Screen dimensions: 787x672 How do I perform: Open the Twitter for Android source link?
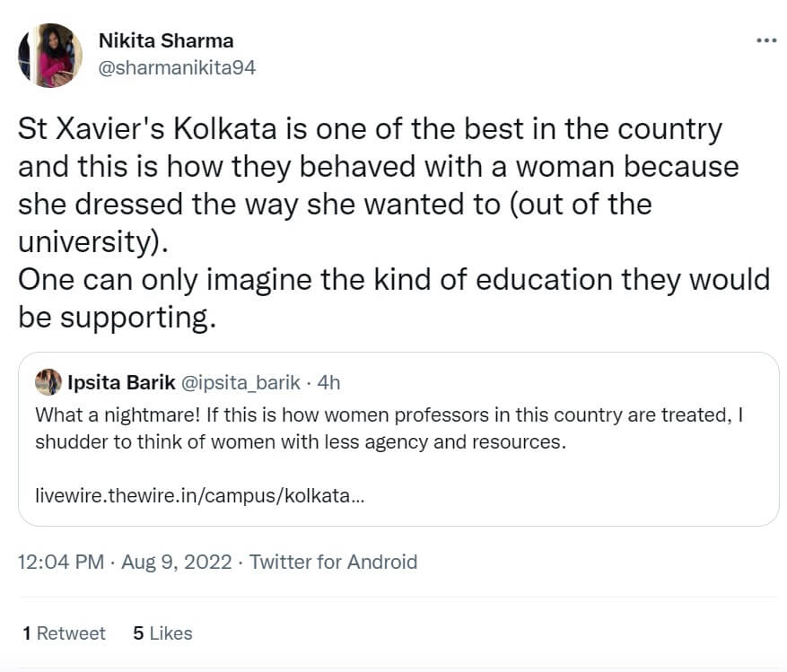333,563
